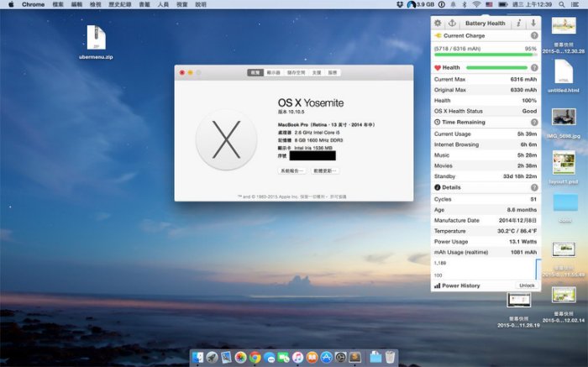Open the 編輯 menu
Viewport: 588px width, 367px height.
(x=77, y=4)
